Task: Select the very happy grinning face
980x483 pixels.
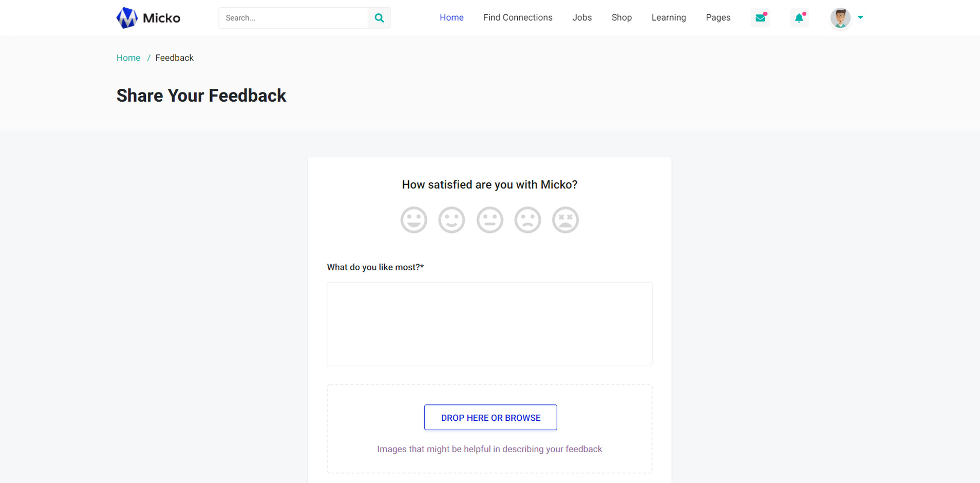Action: click(414, 220)
